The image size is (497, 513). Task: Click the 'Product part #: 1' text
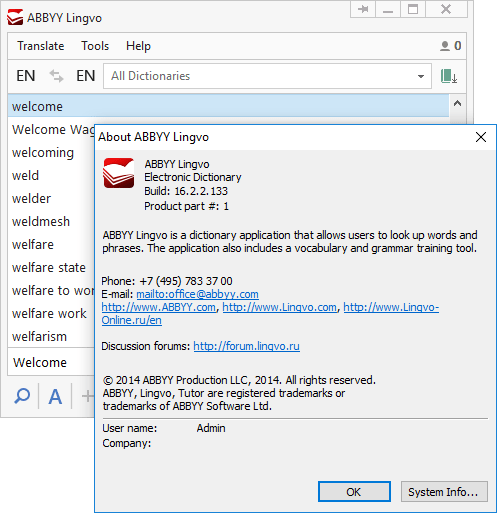coord(186,206)
